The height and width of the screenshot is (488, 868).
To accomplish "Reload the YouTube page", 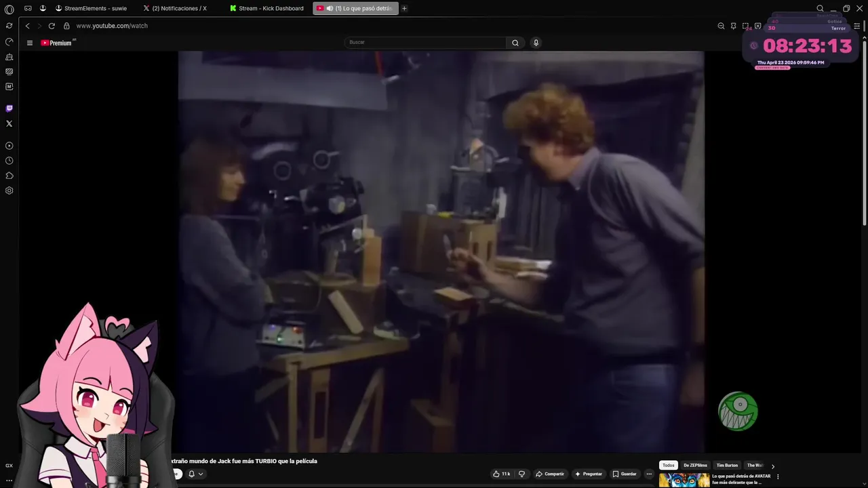I will (52, 26).
